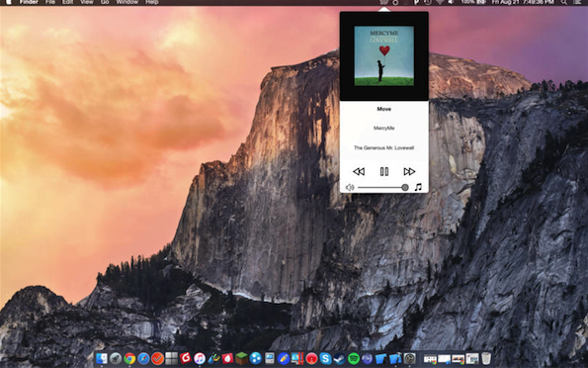Click the MercyMe Lovewell album artwork
The image size is (588, 368).
(x=384, y=55)
